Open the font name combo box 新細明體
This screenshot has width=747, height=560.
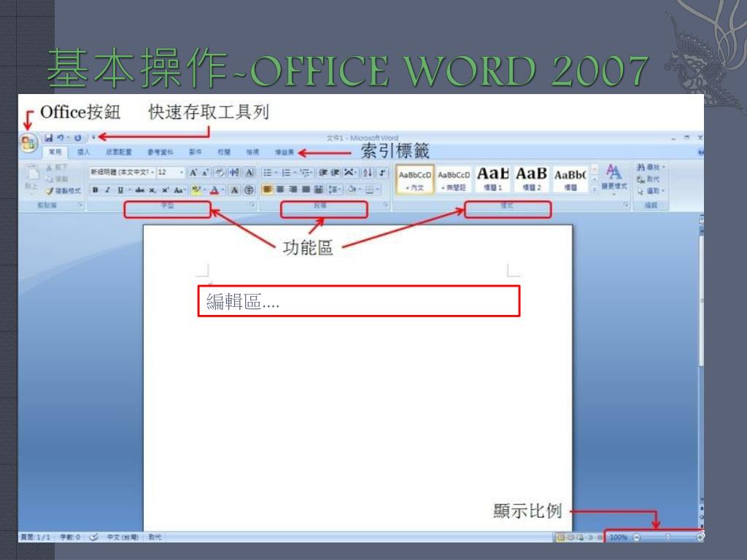[123, 172]
